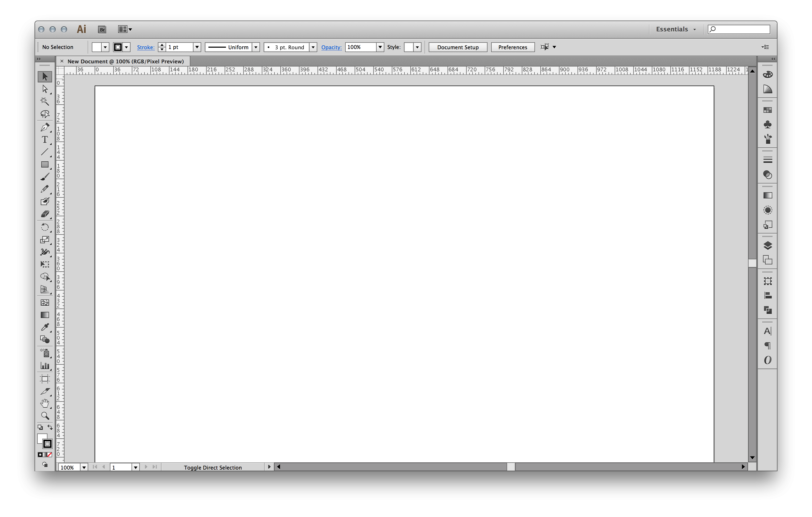812x517 pixels.
Task: Select the Artboard tool
Action: click(45, 379)
